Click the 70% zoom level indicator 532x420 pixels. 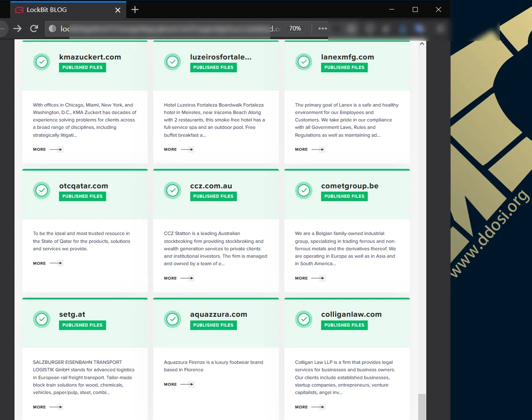tap(295, 28)
